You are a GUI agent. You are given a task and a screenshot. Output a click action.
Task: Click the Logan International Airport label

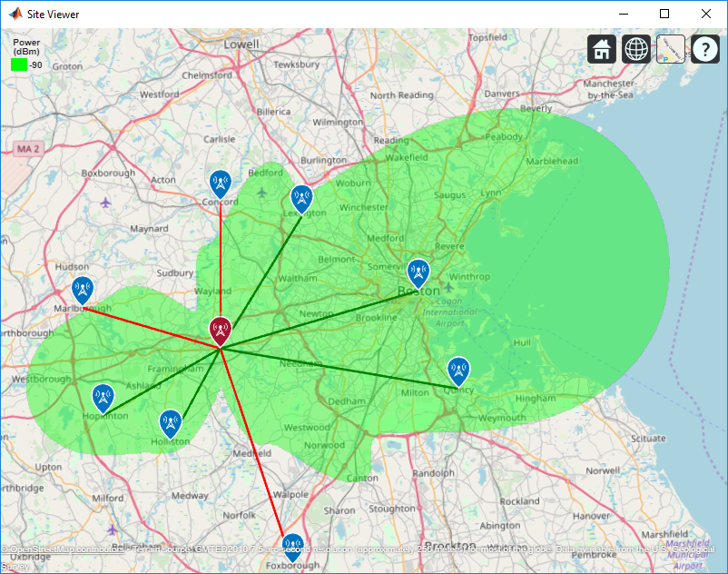point(449,312)
